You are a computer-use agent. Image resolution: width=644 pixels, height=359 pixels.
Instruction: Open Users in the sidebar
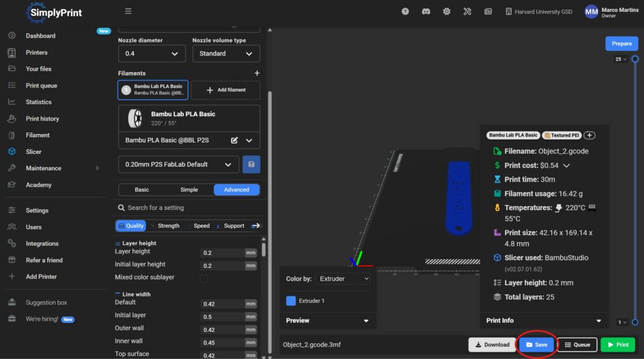pyautogui.click(x=33, y=227)
